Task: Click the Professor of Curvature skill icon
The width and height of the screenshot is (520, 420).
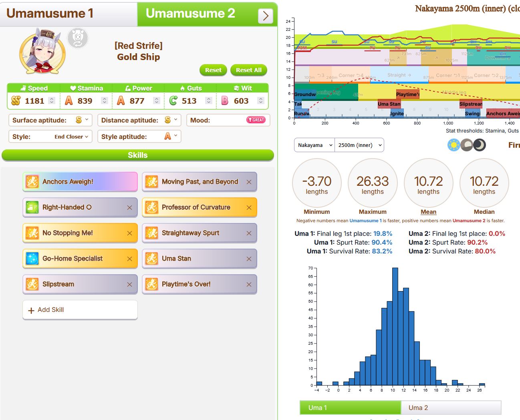Action: pyautogui.click(x=151, y=207)
